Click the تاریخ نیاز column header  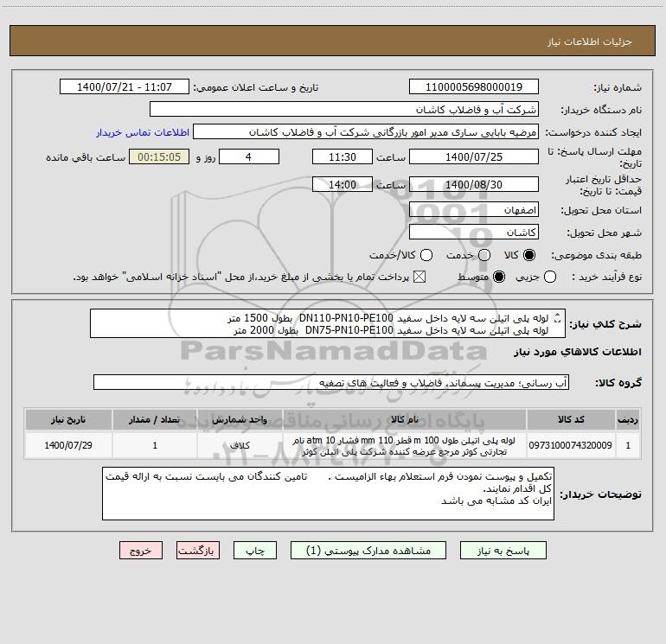coord(68,419)
